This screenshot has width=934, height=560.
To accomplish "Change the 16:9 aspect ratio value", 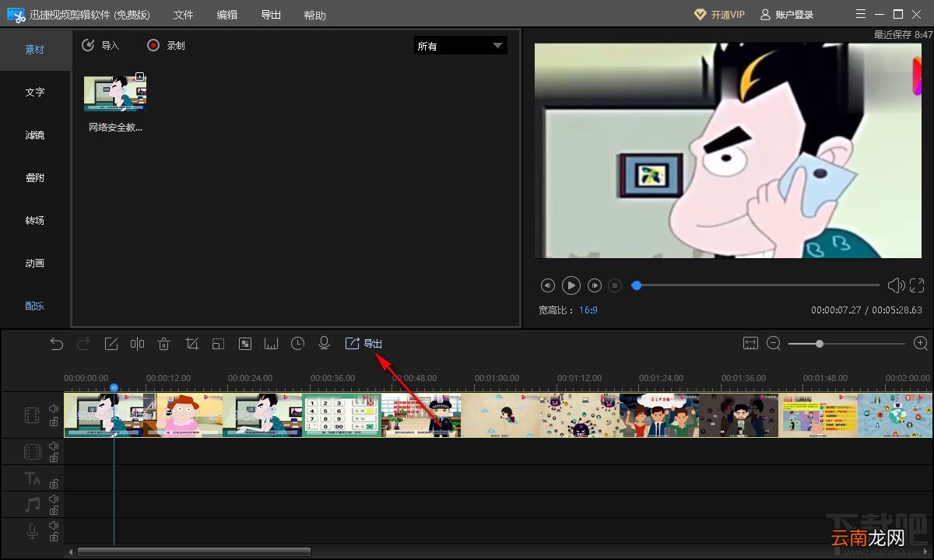I will (x=588, y=310).
